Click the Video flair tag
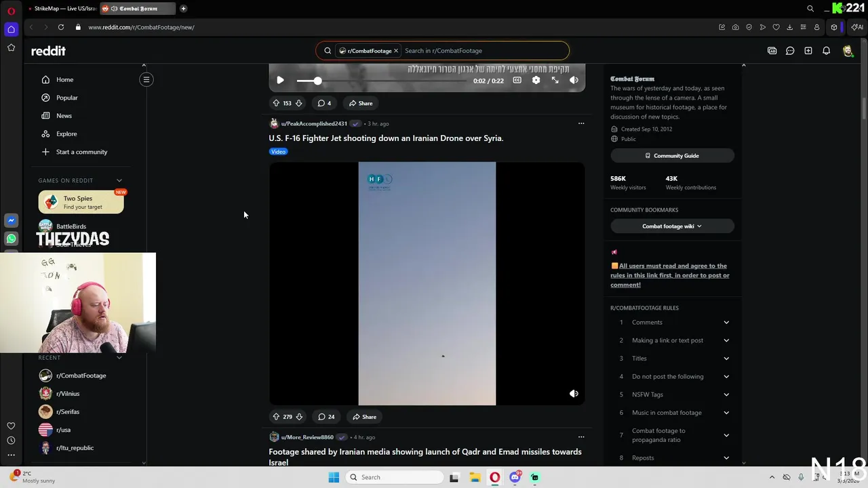The image size is (868, 488). tap(278, 152)
